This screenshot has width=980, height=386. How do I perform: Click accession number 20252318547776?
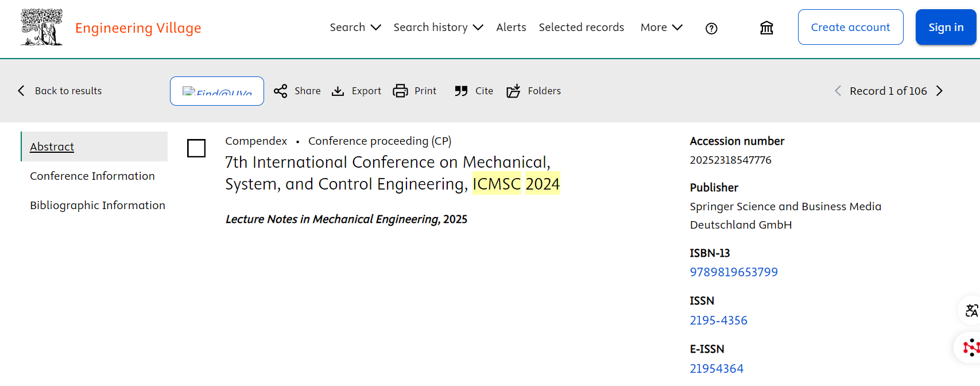pyautogui.click(x=731, y=160)
